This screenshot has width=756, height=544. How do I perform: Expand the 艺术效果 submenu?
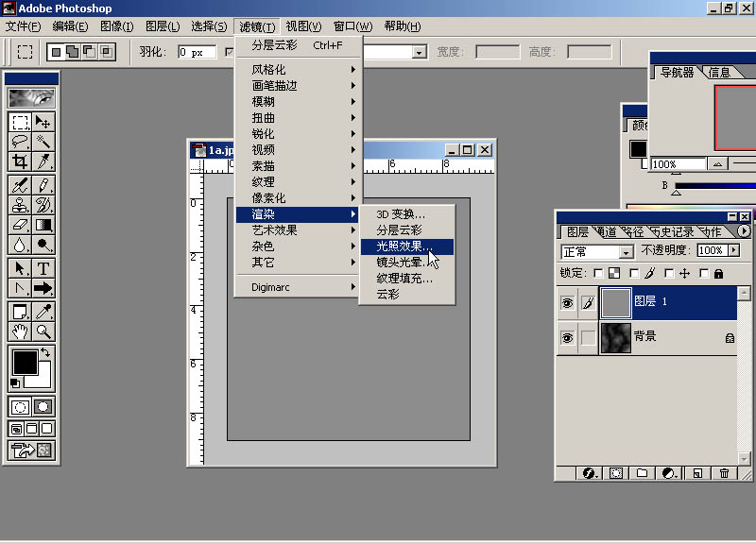(x=298, y=230)
